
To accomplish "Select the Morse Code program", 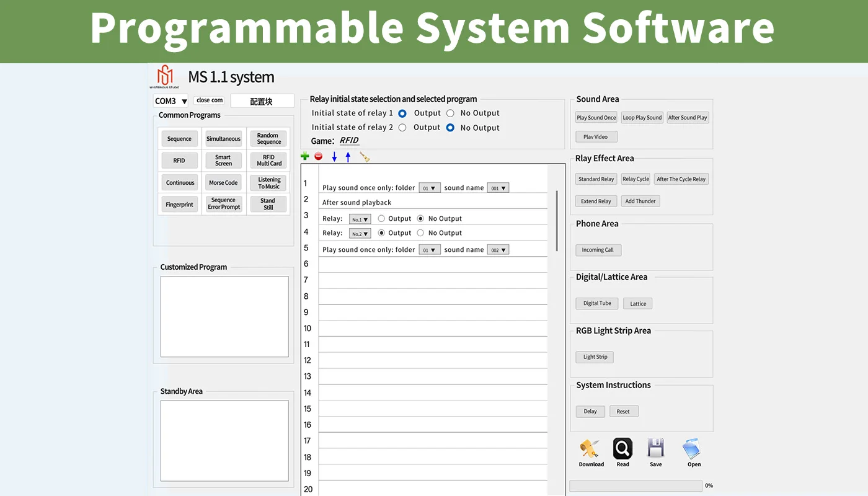I will [x=223, y=183].
